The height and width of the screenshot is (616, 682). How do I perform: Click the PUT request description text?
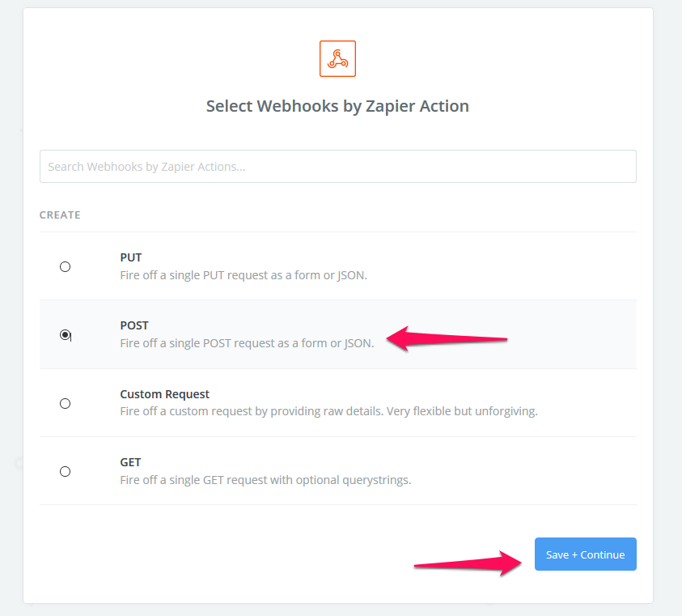point(244,275)
